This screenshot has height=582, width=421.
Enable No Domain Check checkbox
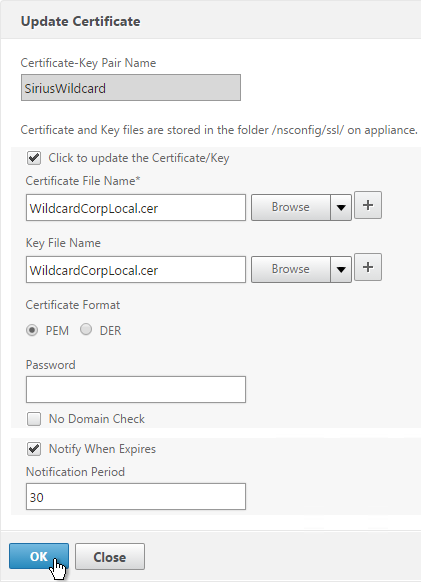34,419
